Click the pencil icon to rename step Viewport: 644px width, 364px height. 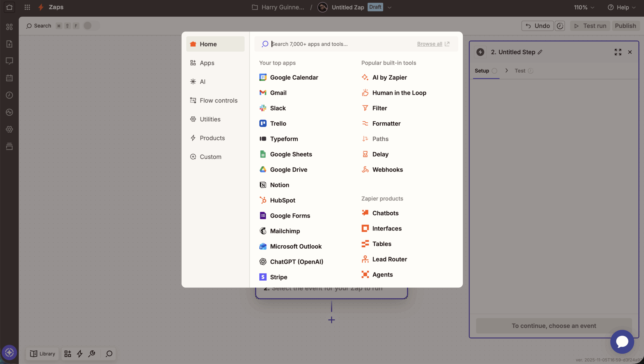tap(540, 52)
